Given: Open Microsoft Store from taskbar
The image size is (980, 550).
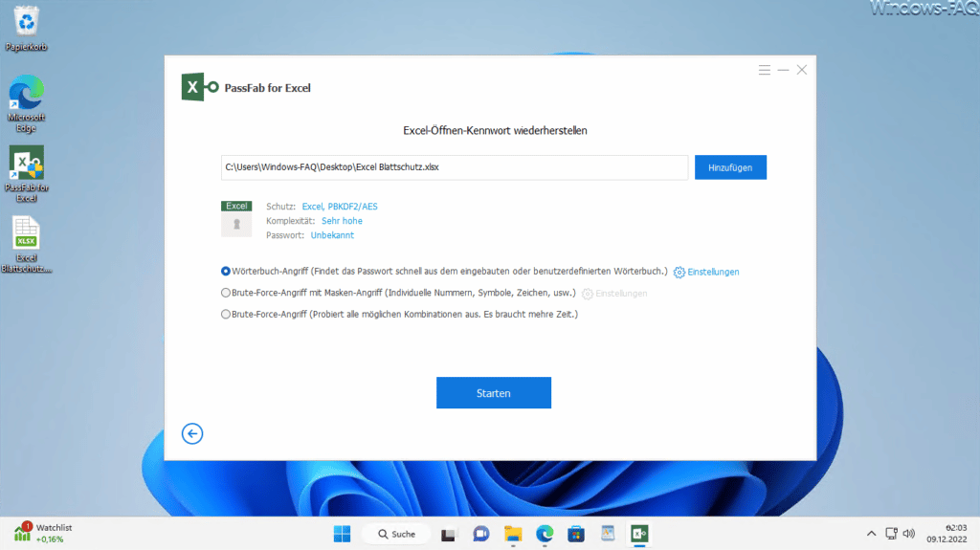Looking at the screenshot, I should point(575,534).
